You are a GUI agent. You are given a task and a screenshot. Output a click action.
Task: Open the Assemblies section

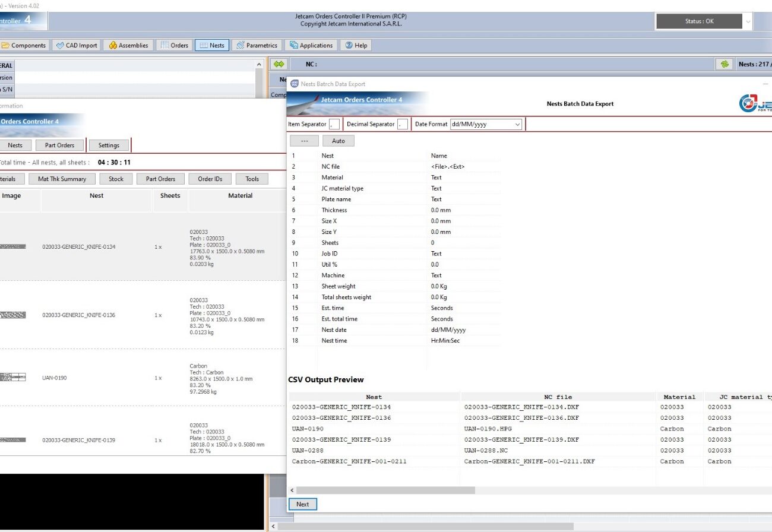[128, 45]
